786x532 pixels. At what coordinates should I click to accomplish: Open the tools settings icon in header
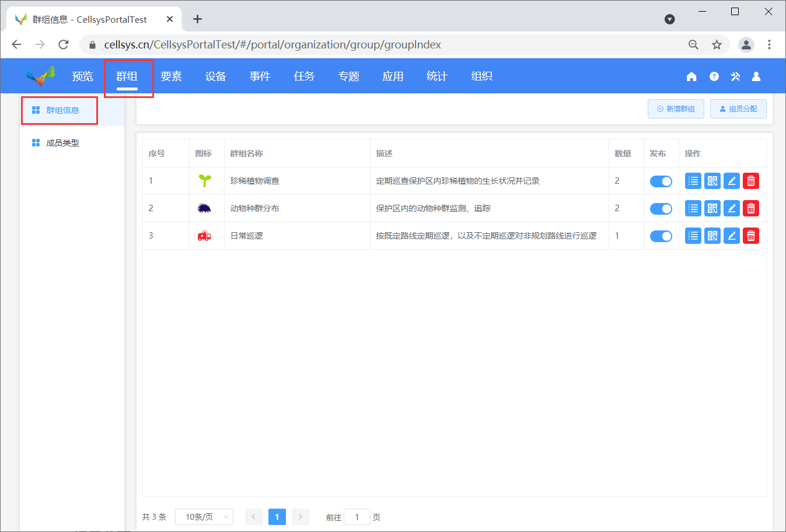coord(735,76)
